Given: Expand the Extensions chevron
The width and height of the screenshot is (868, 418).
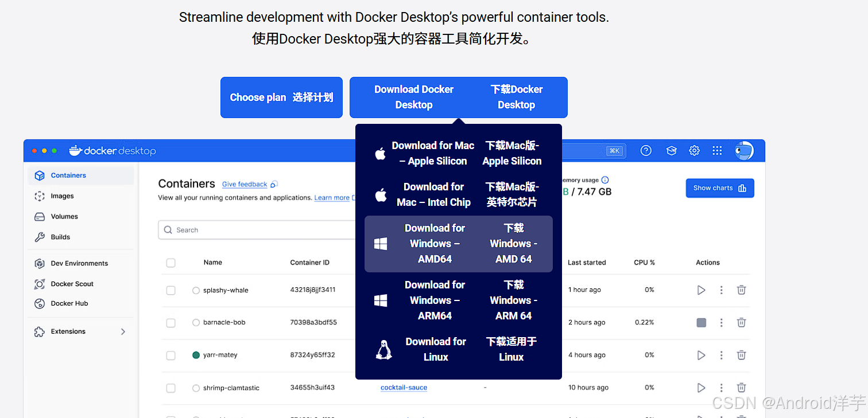Looking at the screenshot, I should pyautogui.click(x=123, y=331).
